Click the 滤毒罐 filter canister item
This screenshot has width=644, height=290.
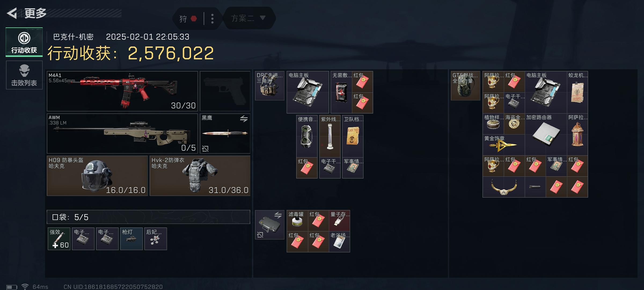297,221
